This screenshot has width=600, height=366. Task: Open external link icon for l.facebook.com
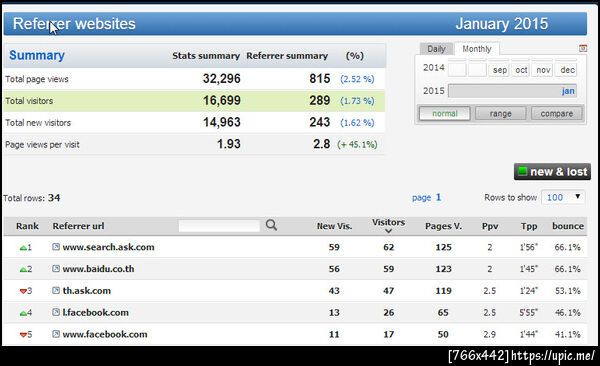(x=56, y=312)
